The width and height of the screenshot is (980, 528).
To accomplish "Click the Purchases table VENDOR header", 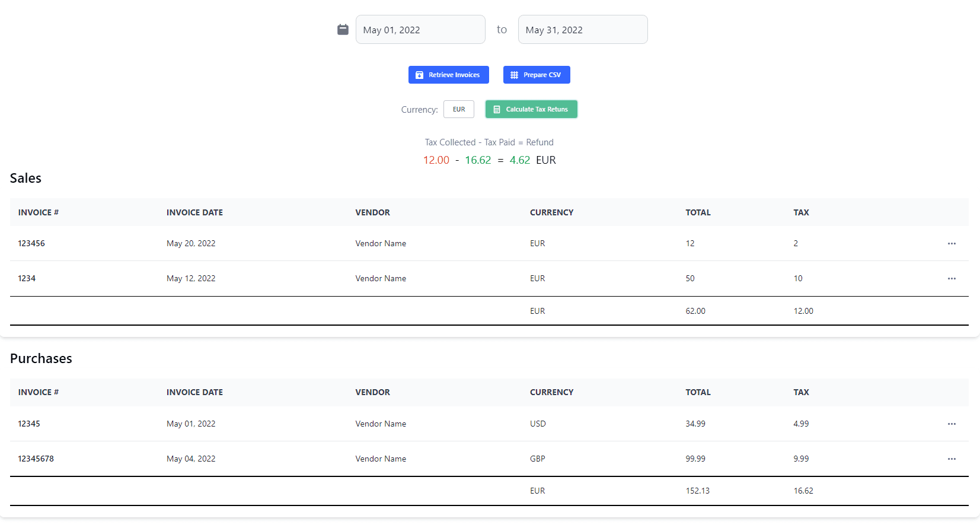I will (372, 392).
